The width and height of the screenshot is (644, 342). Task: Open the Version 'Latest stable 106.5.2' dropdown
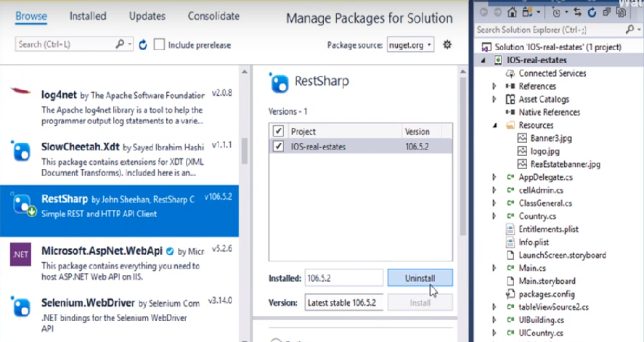[x=344, y=303]
